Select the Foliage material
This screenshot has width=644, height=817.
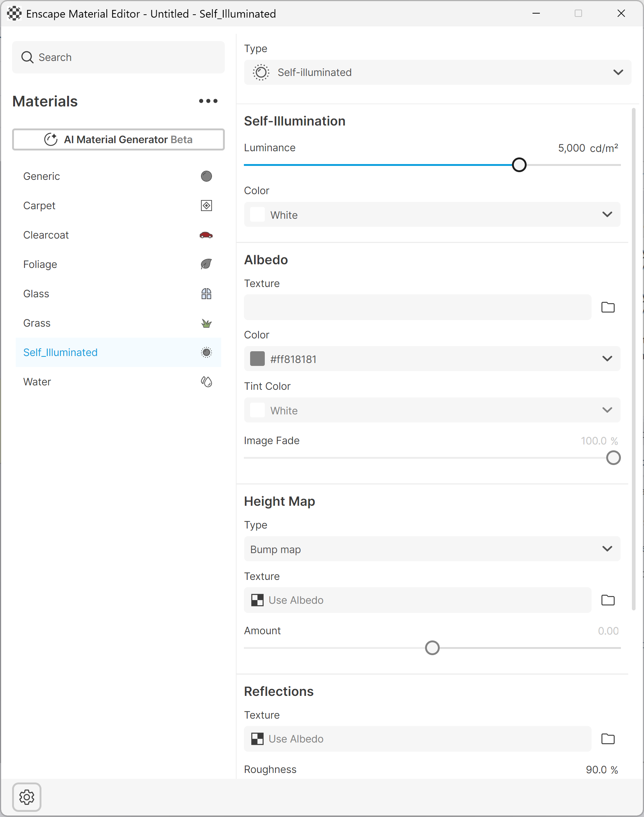pyautogui.click(x=118, y=264)
